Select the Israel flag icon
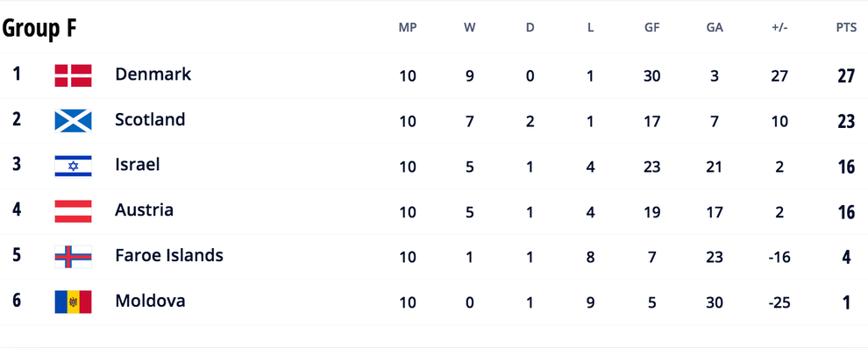 [x=73, y=166]
